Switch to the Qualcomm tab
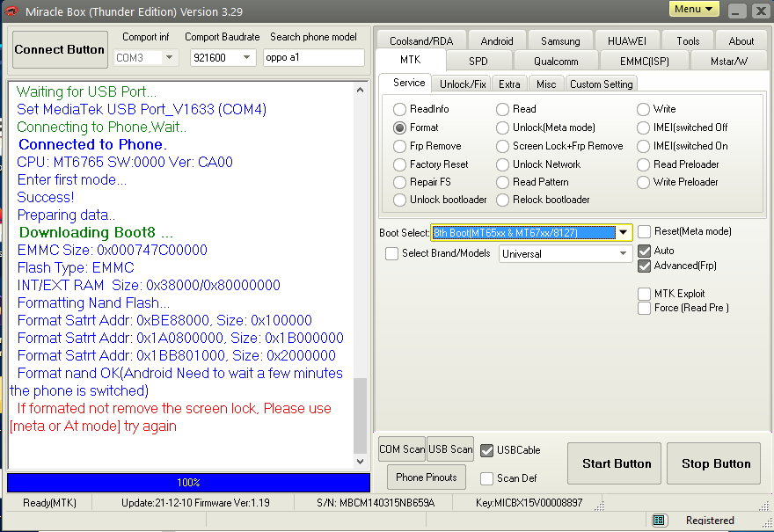This screenshot has height=532, width=774. [x=556, y=62]
